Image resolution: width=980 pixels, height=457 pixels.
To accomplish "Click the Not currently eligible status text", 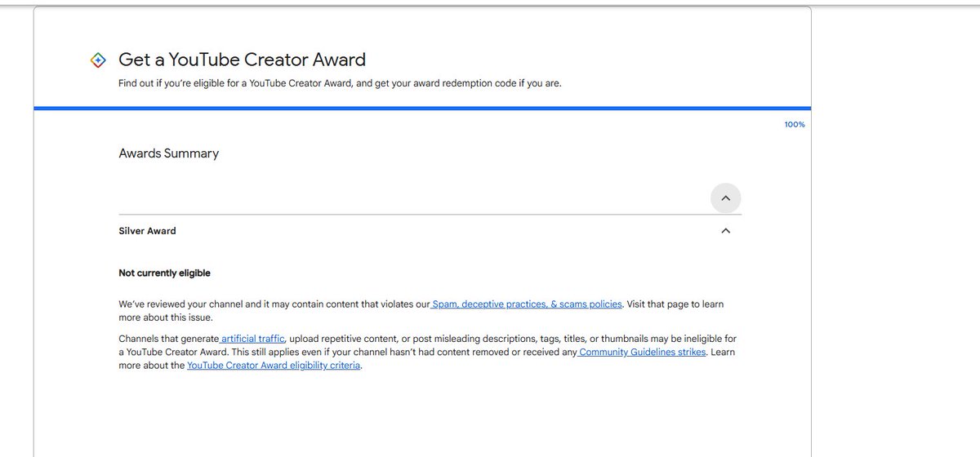I will tap(164, 273).
